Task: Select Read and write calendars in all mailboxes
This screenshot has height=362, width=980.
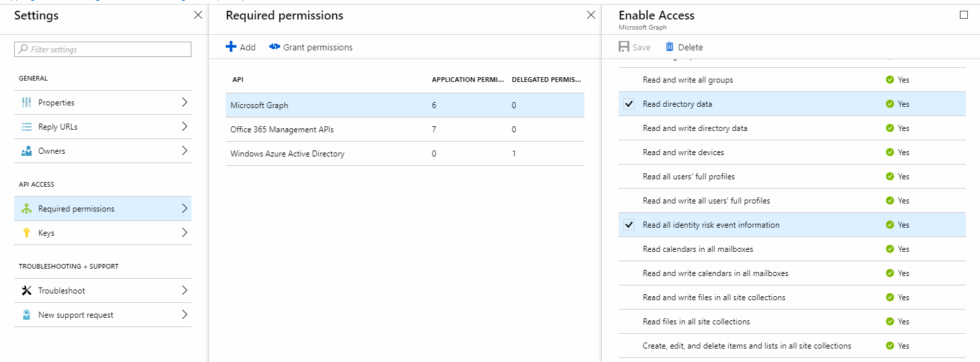Action: (x=792, y=273)
